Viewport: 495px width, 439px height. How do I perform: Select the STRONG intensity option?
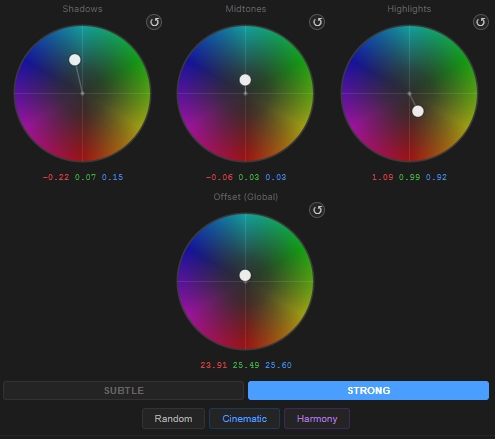click(x=368, y=390)
